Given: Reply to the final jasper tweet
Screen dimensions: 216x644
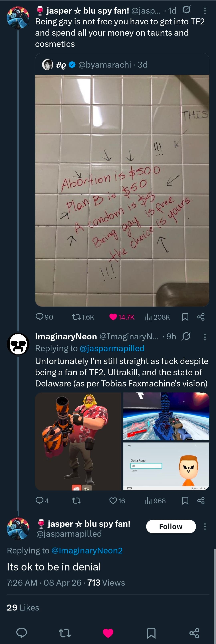Looking at the screenshot, I should tap(22, 633).
